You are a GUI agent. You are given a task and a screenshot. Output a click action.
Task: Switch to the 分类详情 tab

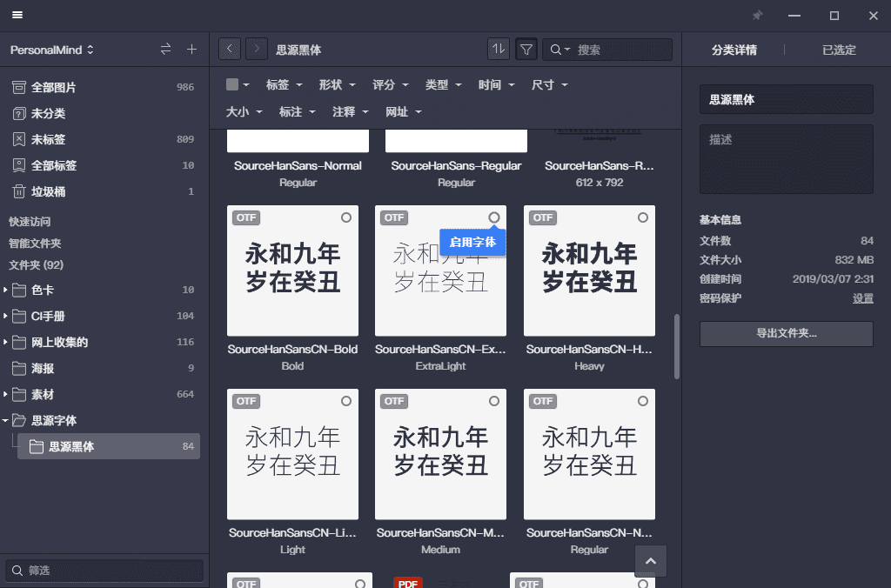coord(734,50)
